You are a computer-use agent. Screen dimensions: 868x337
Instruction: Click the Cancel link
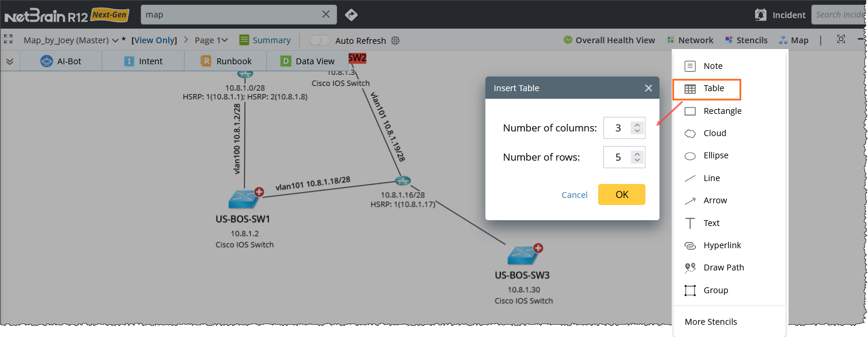[574, 195]
